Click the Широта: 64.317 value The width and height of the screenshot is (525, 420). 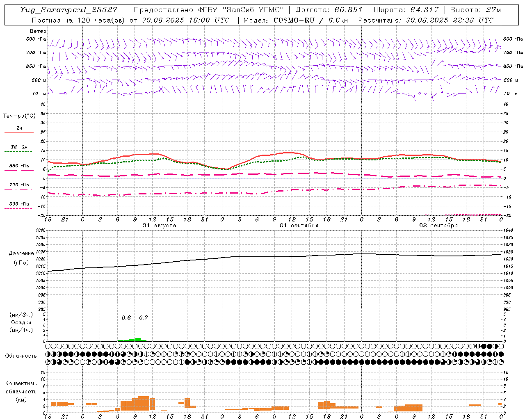click(406, 10)
